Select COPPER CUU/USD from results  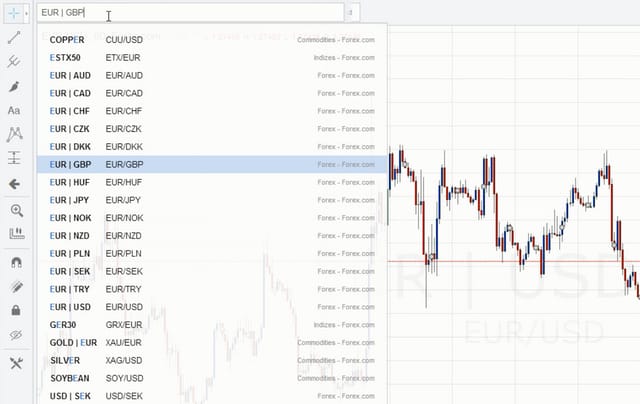click(212, 40)
